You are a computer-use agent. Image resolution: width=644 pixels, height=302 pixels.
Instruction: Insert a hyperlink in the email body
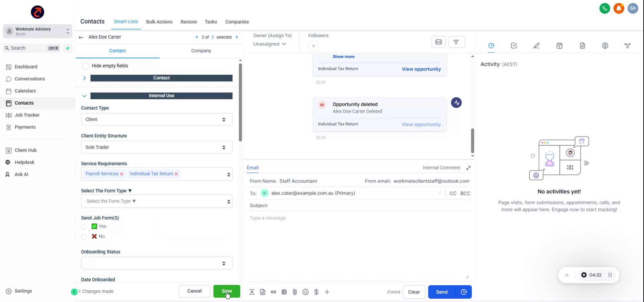[273, 292]
